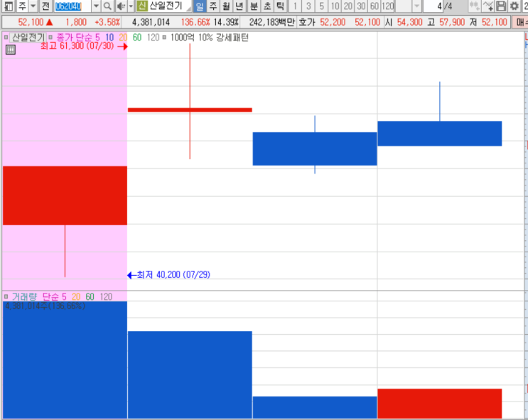Viewport: 528px width, 420px height.
Task: Click the 136.66% volume ratio value
Action: pos(195,22)
